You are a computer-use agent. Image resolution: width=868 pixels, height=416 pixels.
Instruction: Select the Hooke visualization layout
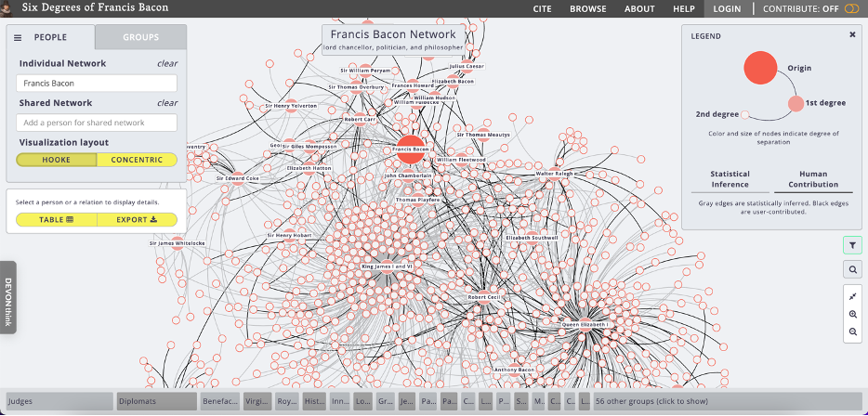56,160
